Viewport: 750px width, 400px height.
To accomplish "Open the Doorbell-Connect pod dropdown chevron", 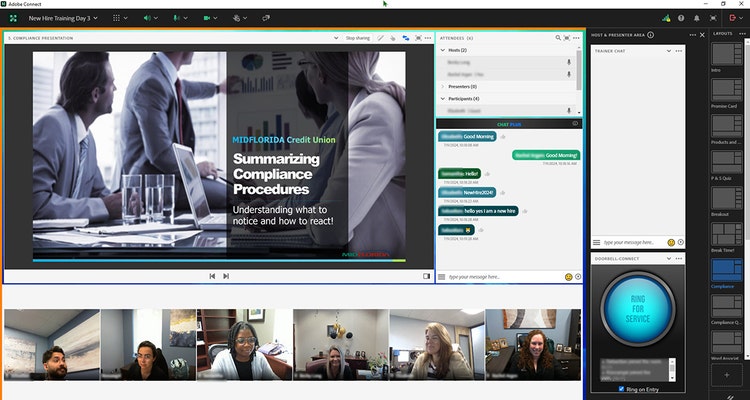I will (x=669, y=258).
